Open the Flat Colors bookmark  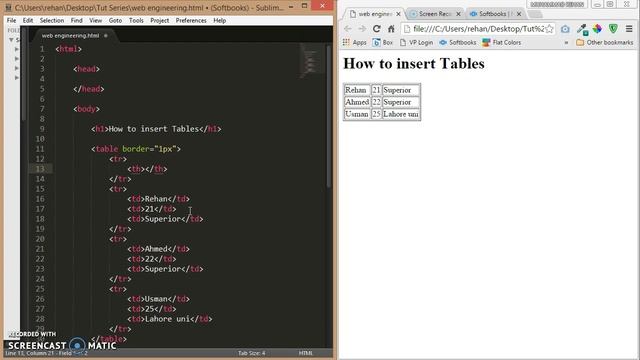502,42
